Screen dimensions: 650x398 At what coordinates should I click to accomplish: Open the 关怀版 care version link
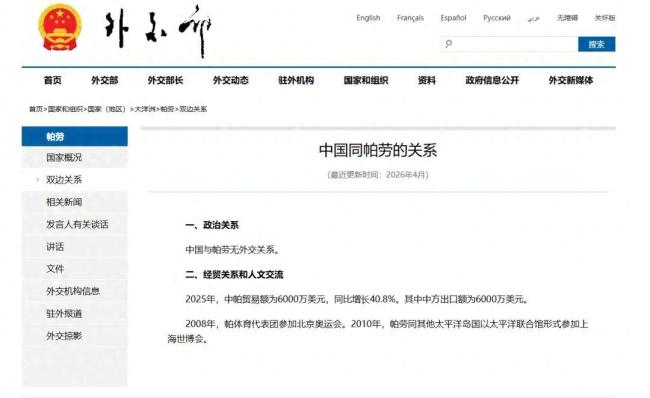click(x=605, y=18)
